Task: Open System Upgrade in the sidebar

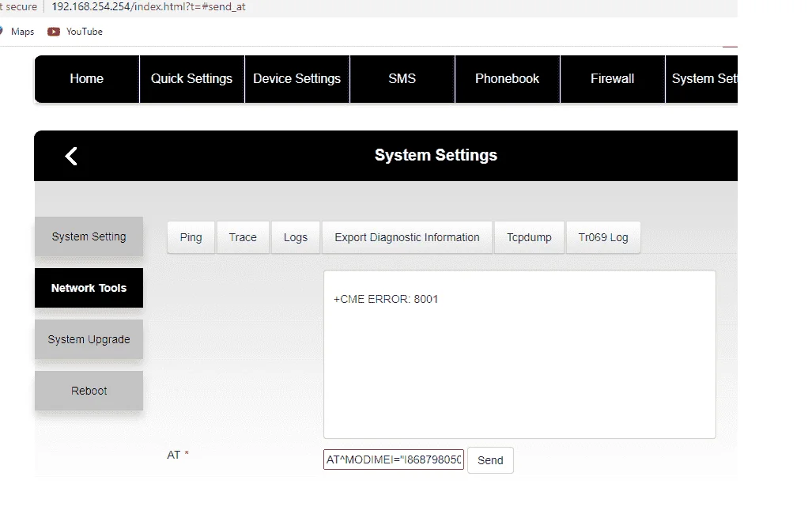Action: coord(89,339)
